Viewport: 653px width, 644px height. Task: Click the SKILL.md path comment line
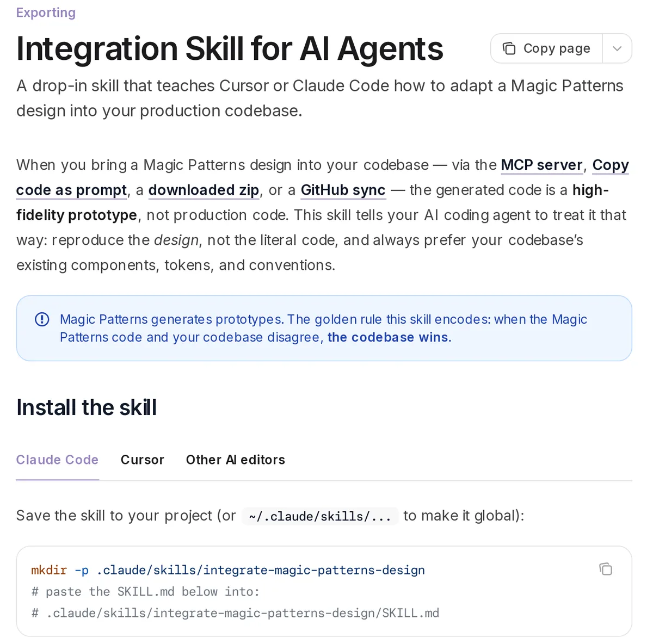[x=235, y=613]
